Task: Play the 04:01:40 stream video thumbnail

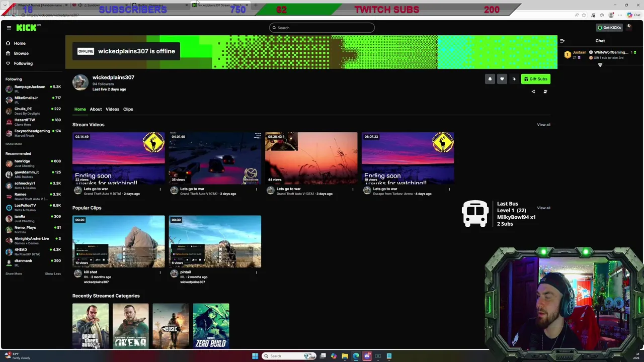Action: (x=215, y=158)
